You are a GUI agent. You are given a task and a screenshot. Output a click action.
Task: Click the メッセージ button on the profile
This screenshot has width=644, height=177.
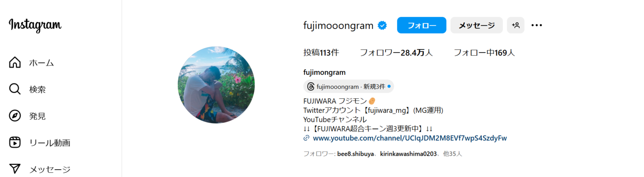[477, 25]
